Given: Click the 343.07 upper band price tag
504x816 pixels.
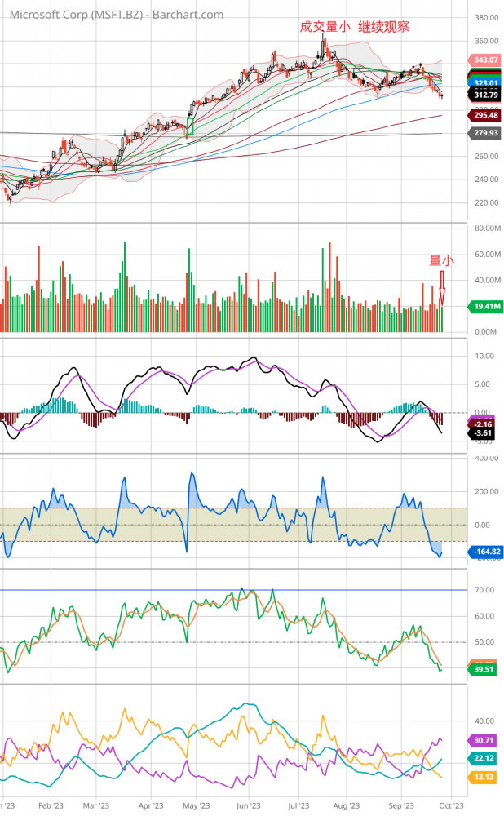Looking at the screenshot, I should pyautogui.click(x=485, y=60).
